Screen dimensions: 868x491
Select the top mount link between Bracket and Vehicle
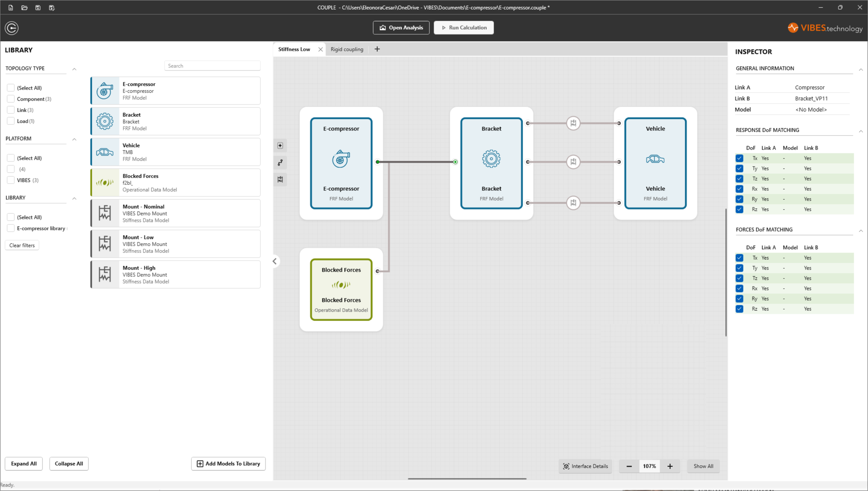point(573,123)
